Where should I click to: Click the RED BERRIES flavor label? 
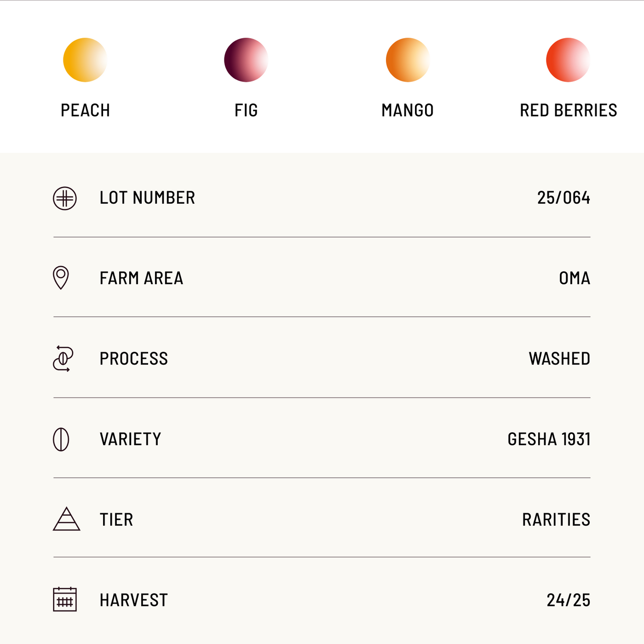(x=568, y=110)
